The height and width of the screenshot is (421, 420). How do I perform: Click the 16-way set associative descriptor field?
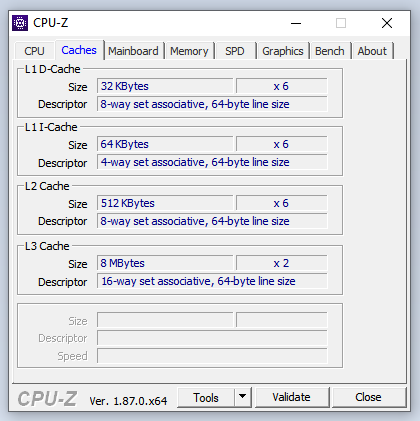212,281
